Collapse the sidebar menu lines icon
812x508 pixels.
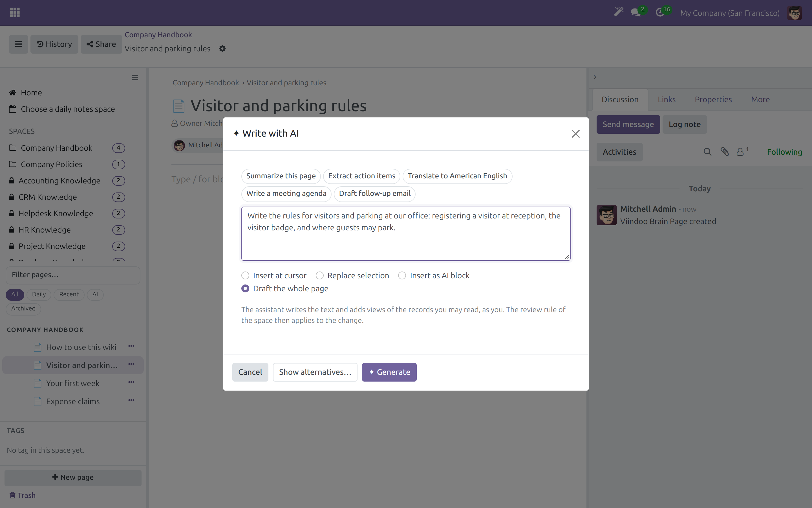[135, 78]
